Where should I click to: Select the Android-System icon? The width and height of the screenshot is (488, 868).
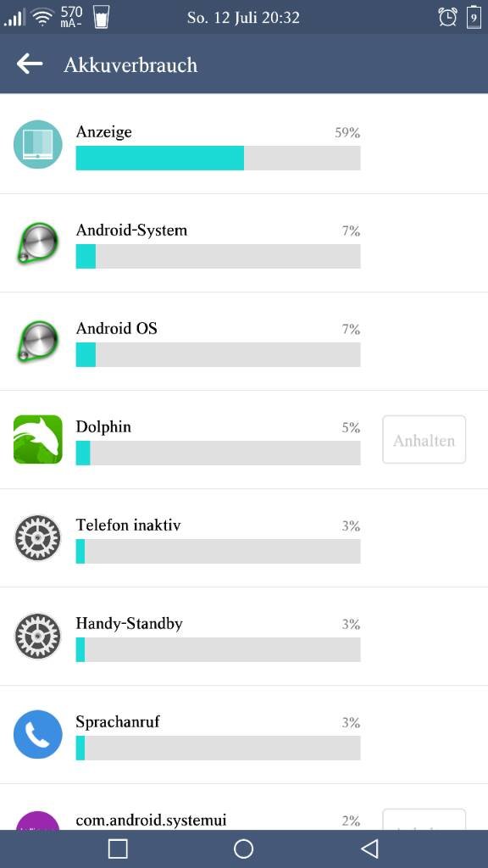tap(37, 242)
